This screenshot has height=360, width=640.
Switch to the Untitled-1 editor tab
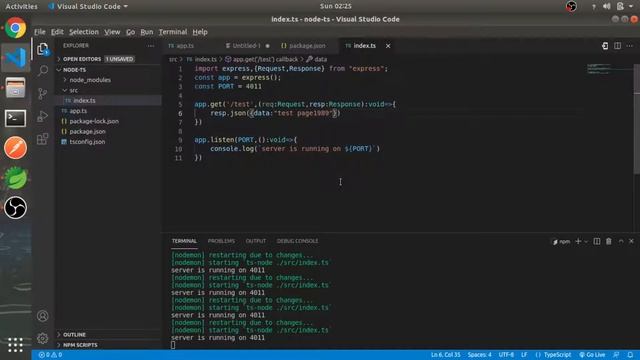click(x=247, y=46)
